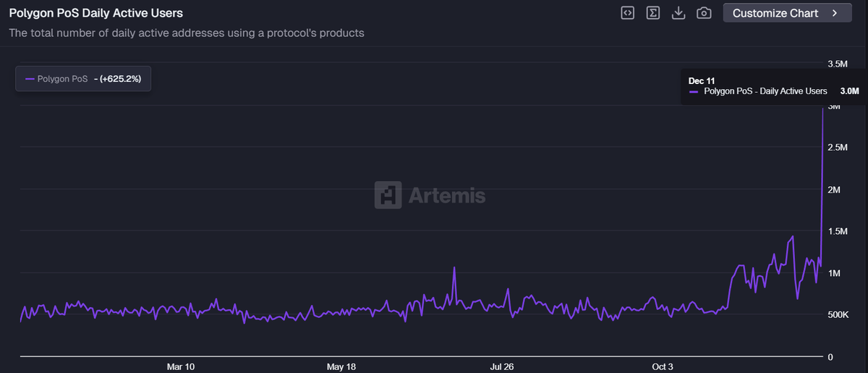Image resolution: width=868 pixels, height=373 pixels.
Task: Click the 1.5M y-axis label
Action: pyautogui.click(x=837, y=231)
